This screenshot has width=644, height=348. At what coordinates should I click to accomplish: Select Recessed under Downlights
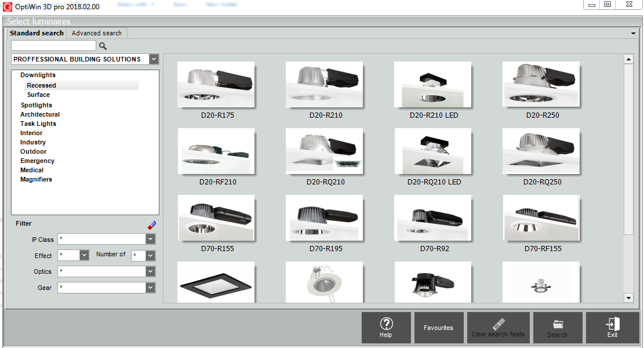[x=41, y=85]
